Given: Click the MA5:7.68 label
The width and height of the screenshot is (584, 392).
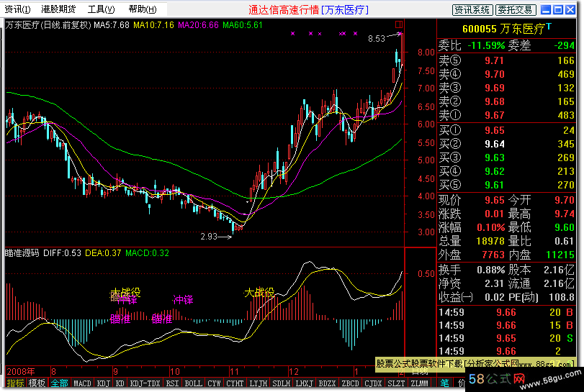Looking at the screenshot, I should click(x=112, y=25).
